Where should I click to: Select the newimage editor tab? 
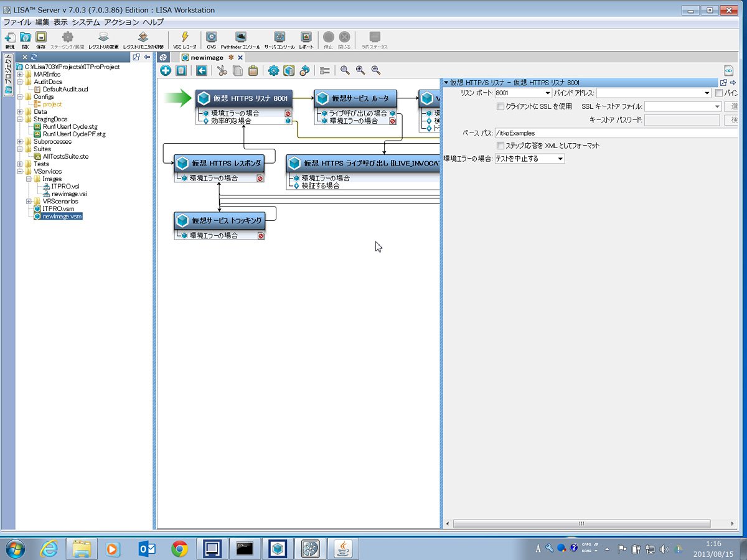coord(207,57)
